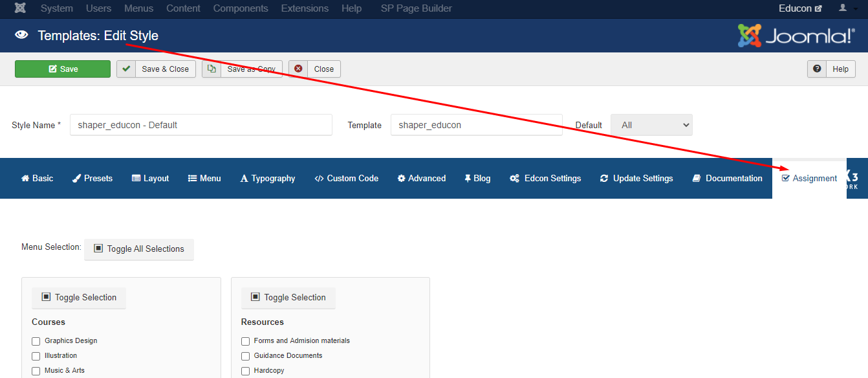Screen dimensions: 868x378
Task: Click the Save & Close button label
Action: point(165,69)
